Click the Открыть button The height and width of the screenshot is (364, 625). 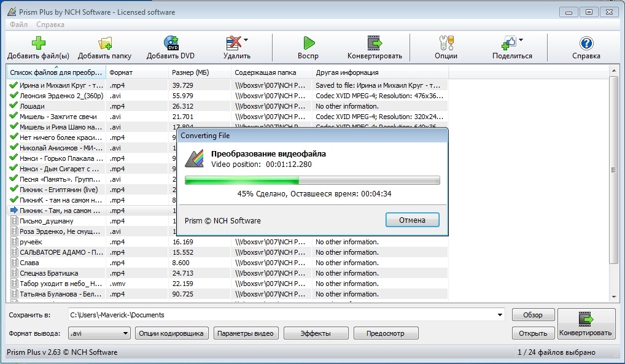point(533,333)
